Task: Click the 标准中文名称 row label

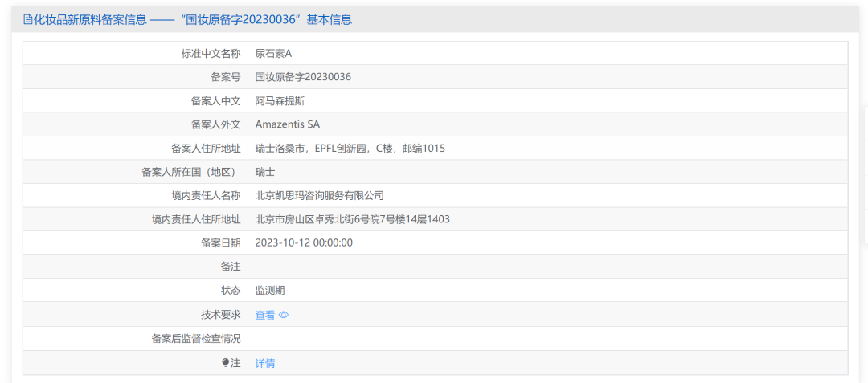Action: tap(211, 53)
